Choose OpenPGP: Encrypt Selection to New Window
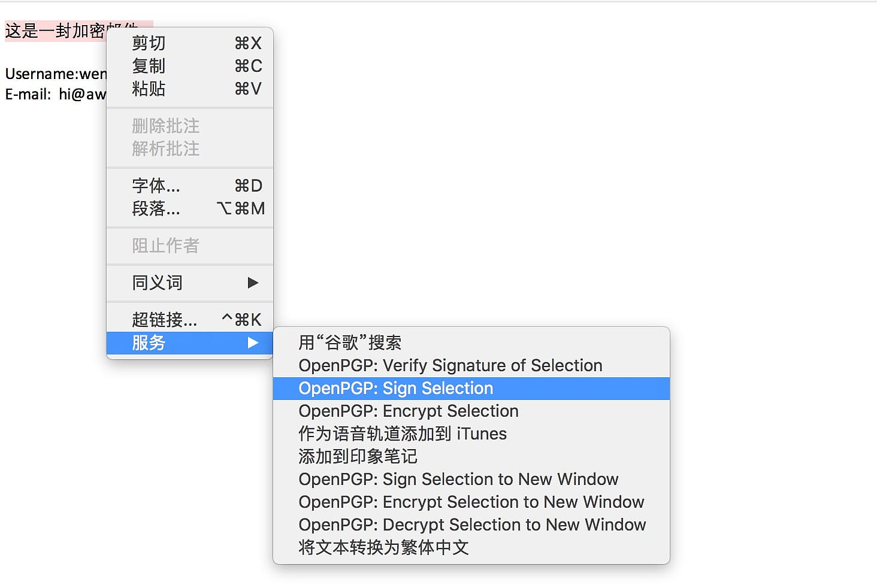This screenshot has width=877, height=588. (x=471, y=502)
